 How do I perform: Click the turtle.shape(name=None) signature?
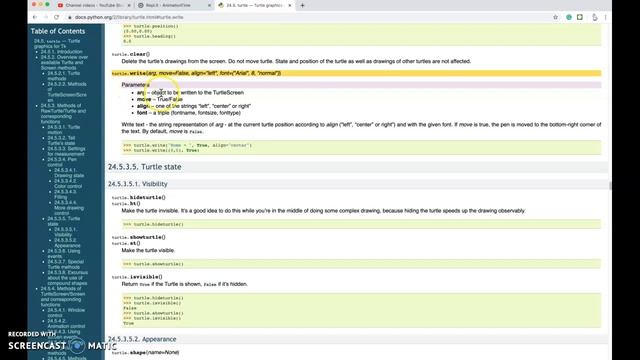pyautogui.click(x=145, y=352)
